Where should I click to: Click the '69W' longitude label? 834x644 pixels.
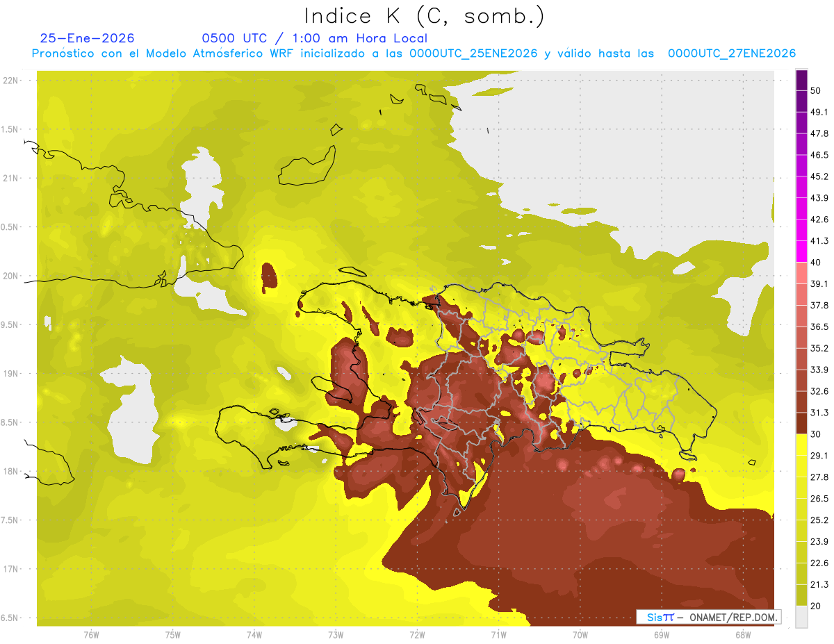[x=662, y=635]
